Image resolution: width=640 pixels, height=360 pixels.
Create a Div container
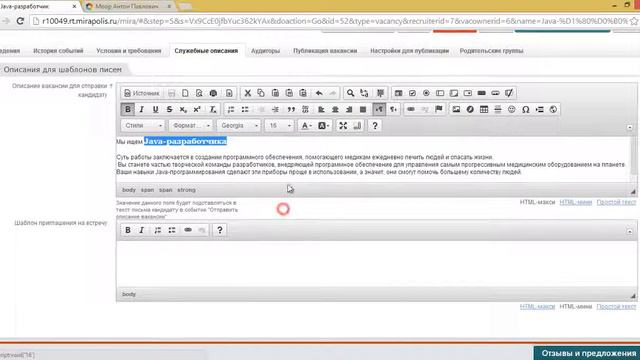point(305,109)
